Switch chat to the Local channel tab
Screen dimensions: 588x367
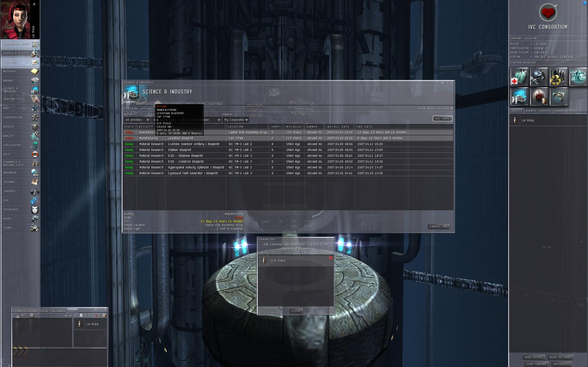click(44, 311)
